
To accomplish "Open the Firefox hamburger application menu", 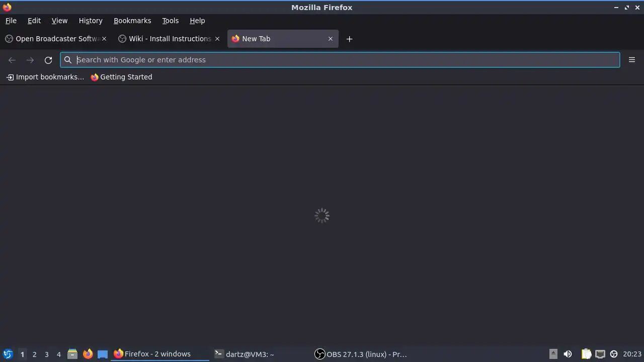I will pos(632,60).
